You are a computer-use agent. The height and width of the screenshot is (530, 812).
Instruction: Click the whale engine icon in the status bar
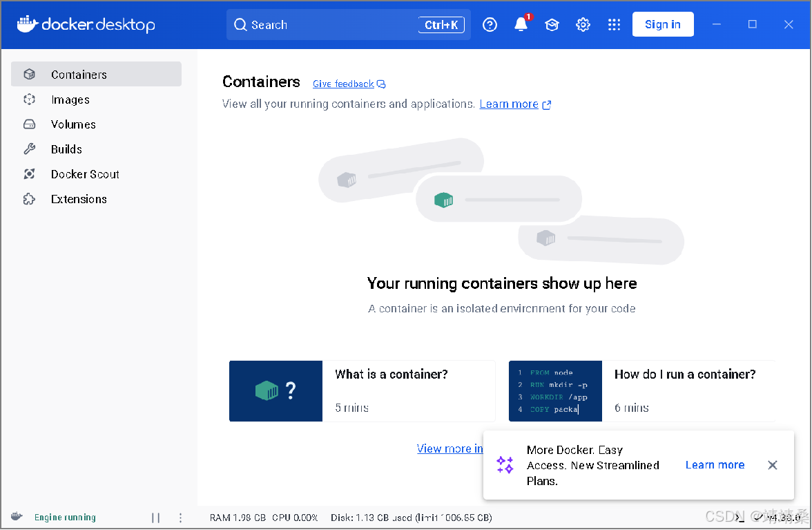(x=17, y=517)
